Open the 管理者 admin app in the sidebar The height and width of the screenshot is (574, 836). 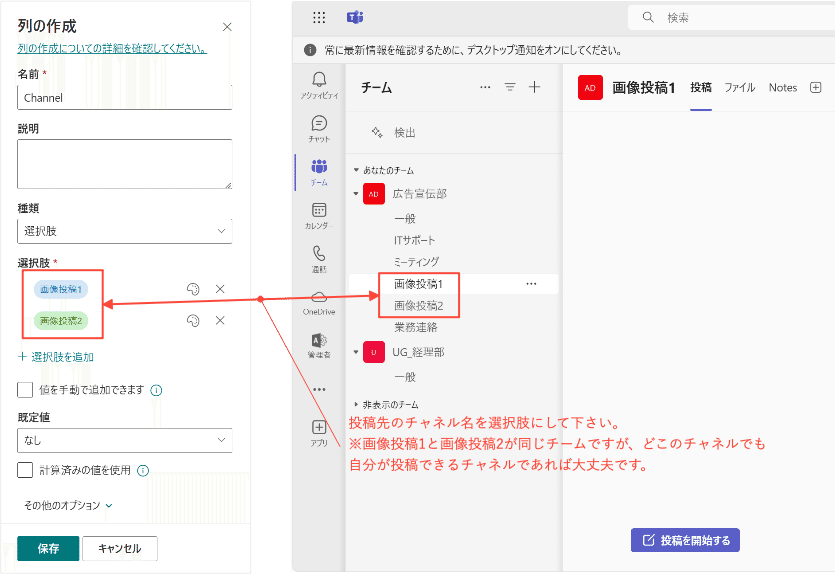point(319,345)
